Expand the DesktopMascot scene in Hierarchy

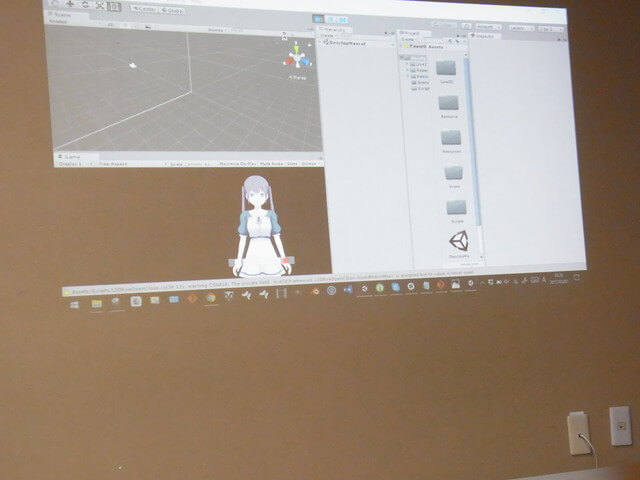pos(320,42)
